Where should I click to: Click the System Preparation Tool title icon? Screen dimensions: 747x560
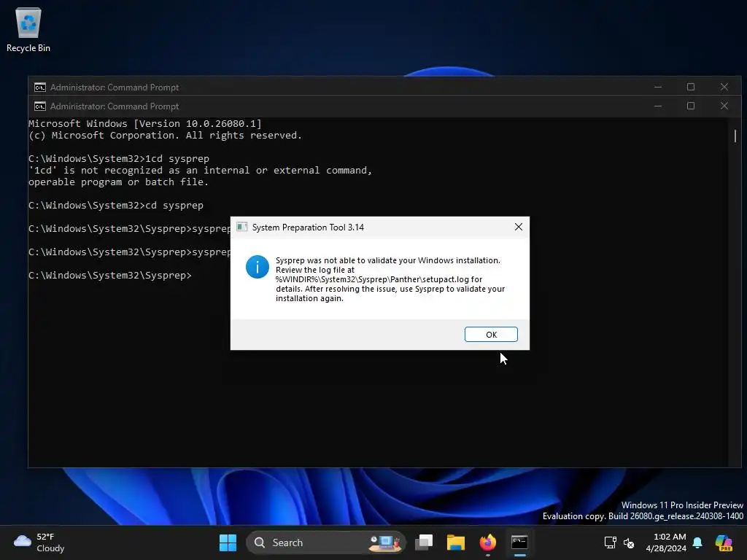(x=242, y=227)
